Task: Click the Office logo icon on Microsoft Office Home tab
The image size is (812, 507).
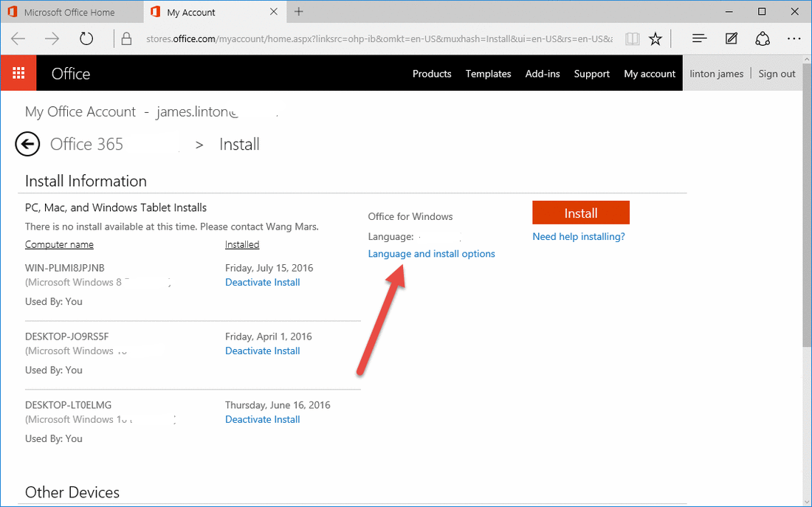Action: (x=13, y=12)
